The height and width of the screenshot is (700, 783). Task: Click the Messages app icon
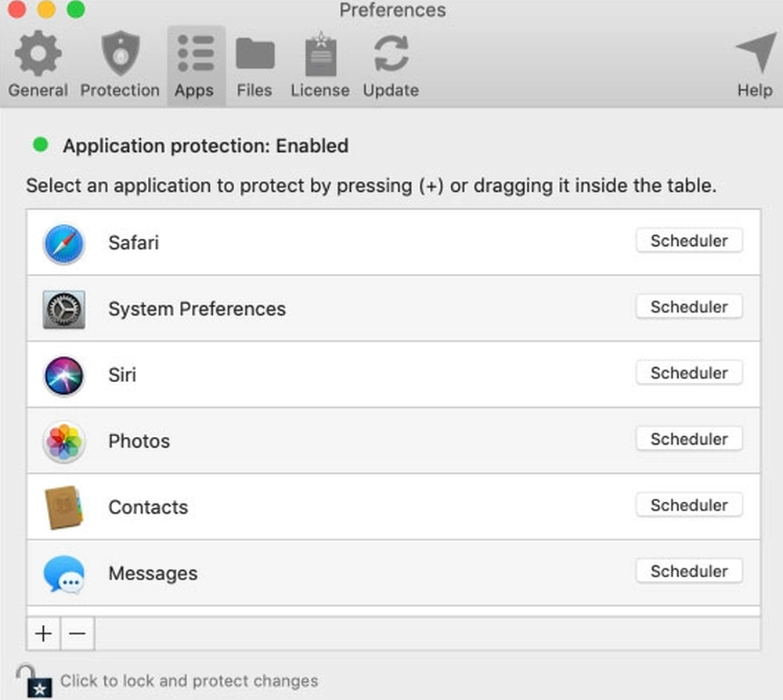(63, 572)
